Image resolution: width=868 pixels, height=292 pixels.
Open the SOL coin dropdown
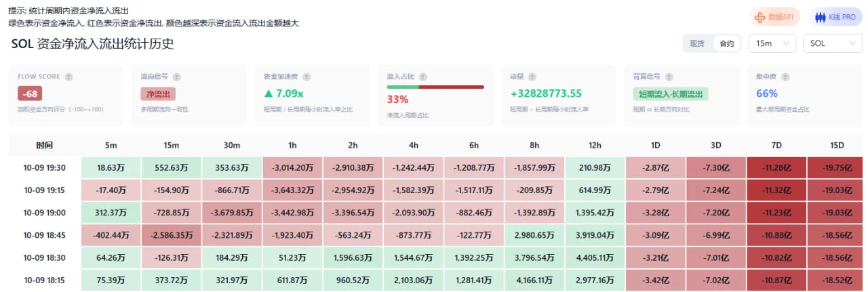click(833, 43)
